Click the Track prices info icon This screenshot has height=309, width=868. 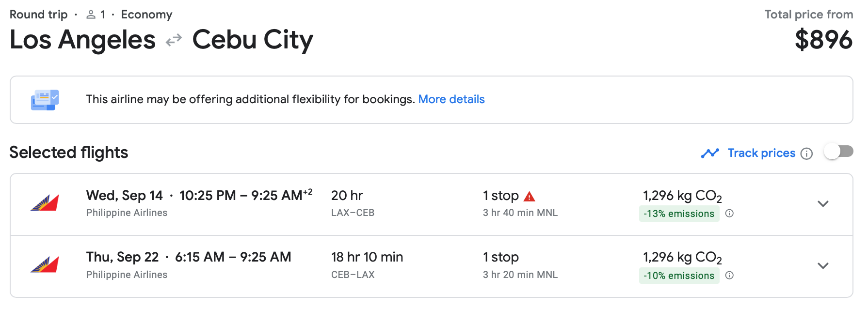click(x=806, y=154)
